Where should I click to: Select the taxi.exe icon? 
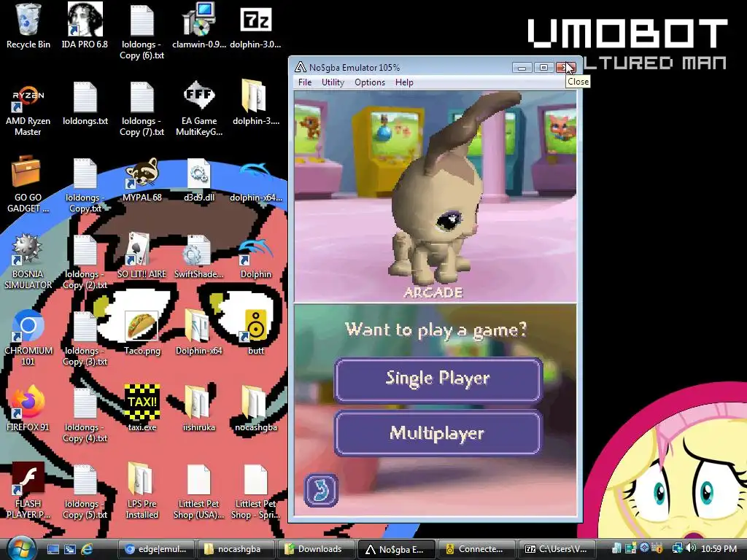pos(142,408)
